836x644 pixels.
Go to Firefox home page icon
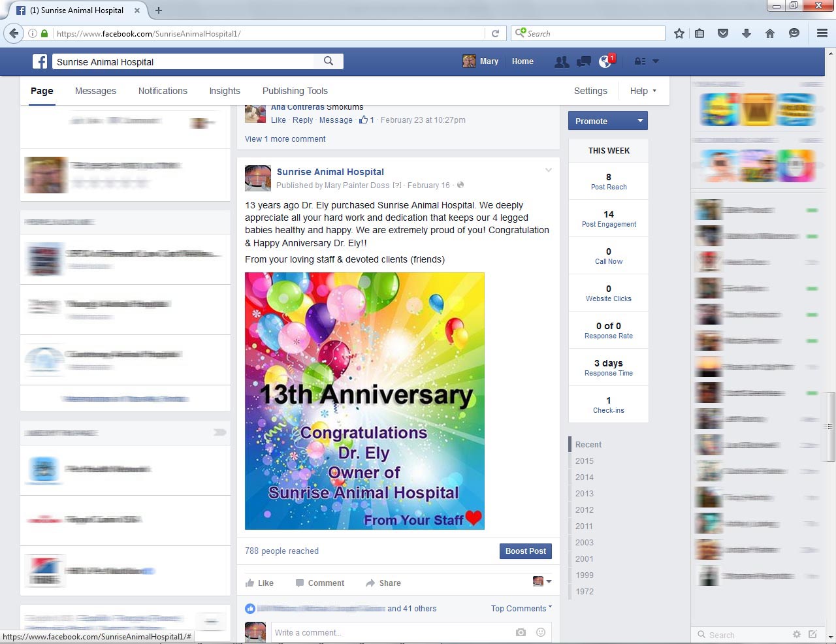(770, 33)
